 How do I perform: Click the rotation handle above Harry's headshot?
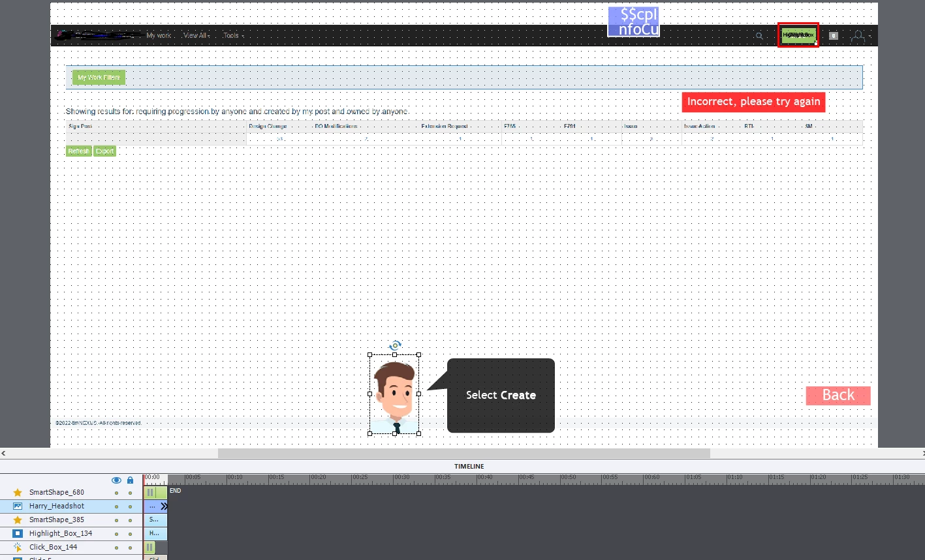(x=395, y=345)
